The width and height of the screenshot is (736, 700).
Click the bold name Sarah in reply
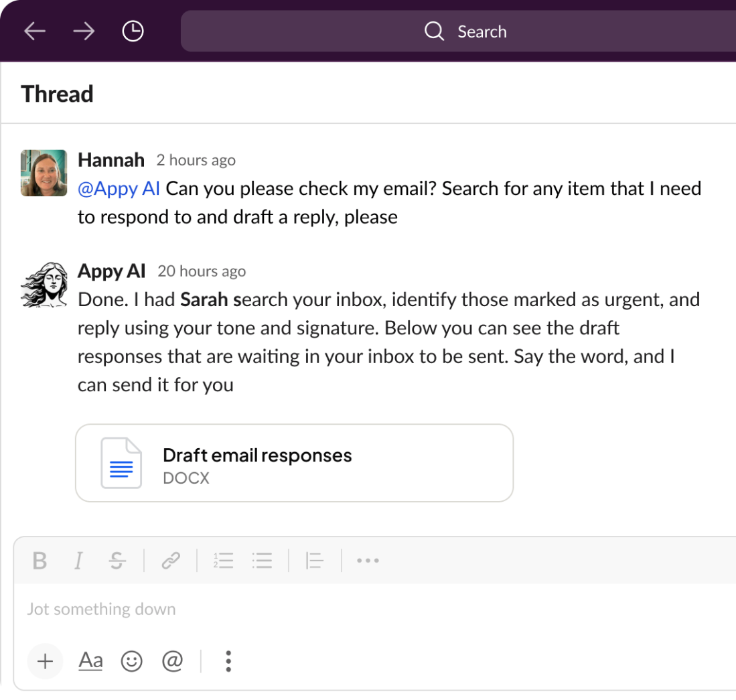204,299
